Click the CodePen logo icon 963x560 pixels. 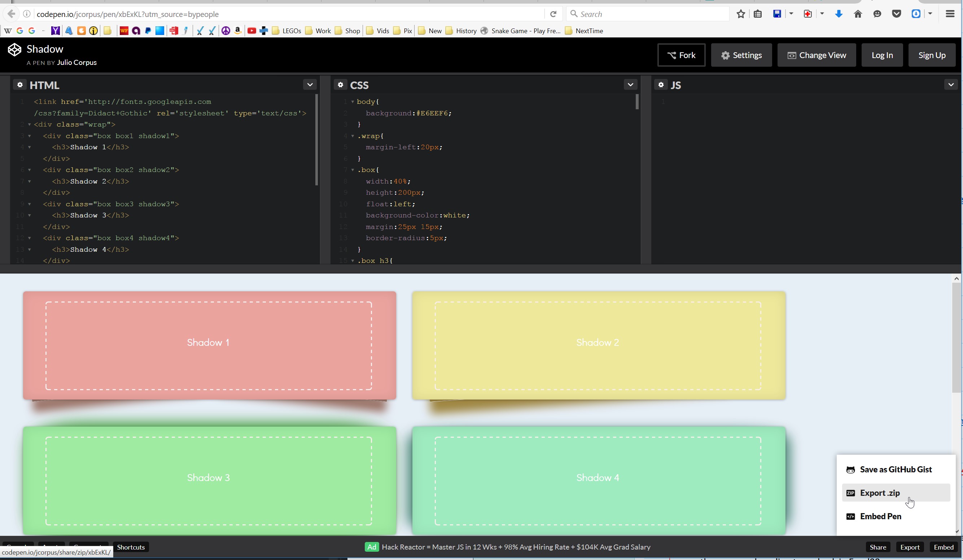(x=14, y=50)
